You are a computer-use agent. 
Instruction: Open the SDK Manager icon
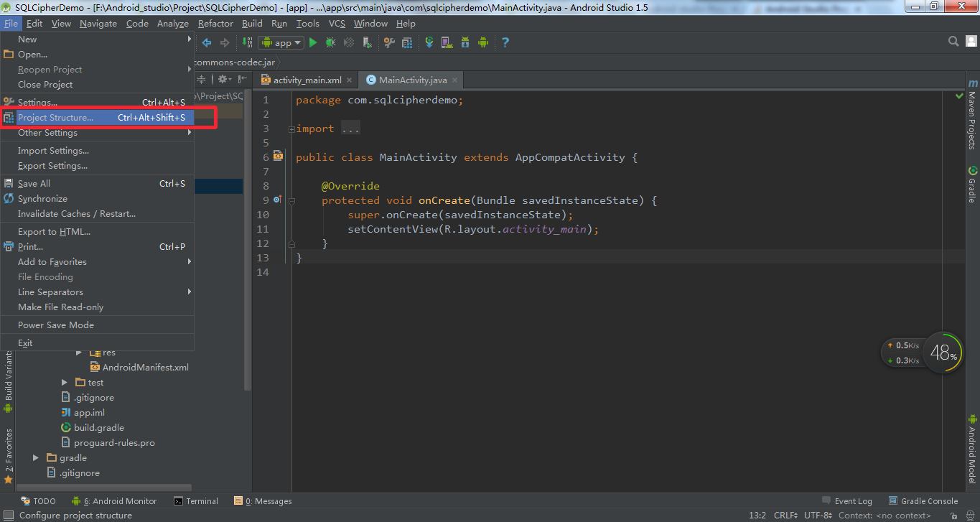465,42
